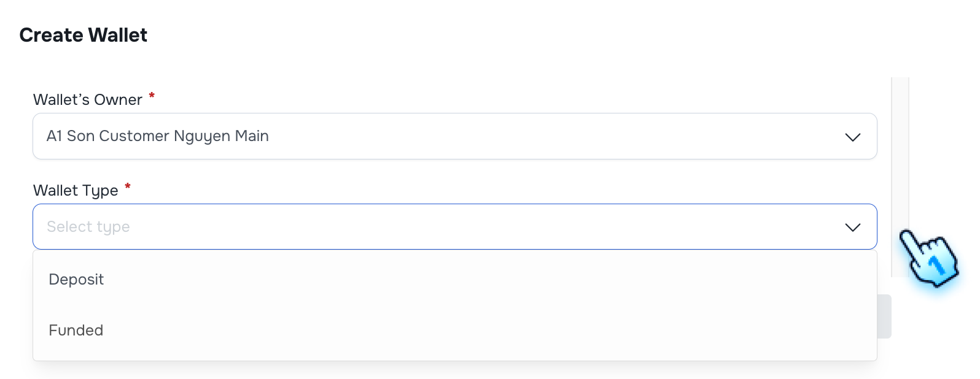
Task: Click the red asterisk beside Wallet's Owner
Action: point(151,96)
